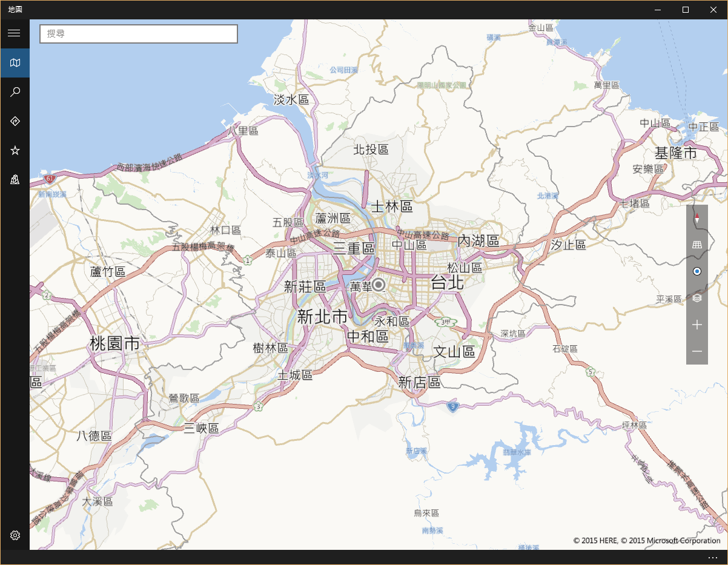Open the map layers view selector
The height and width of the screenshot is (565, 728).
(697, 298)
